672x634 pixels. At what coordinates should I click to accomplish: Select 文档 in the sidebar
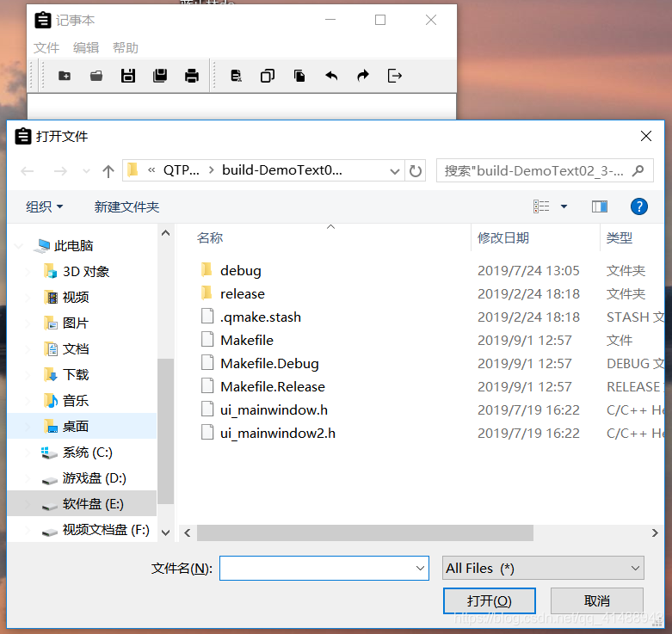point(76,349)
